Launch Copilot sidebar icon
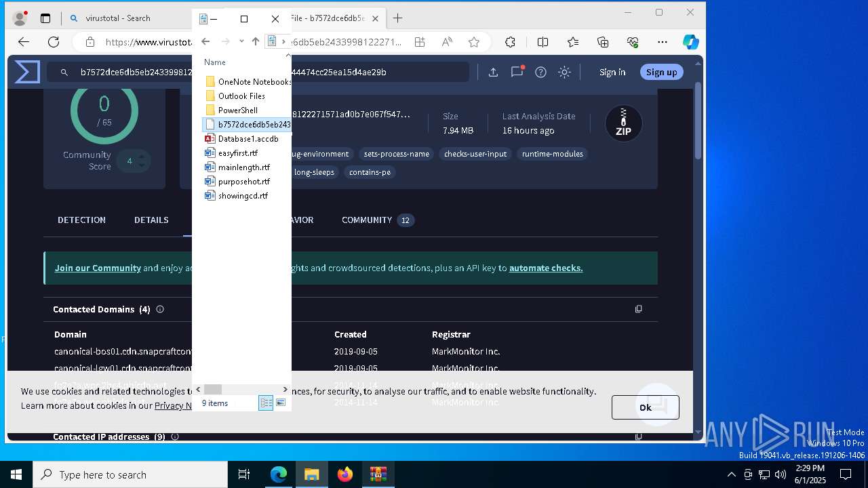Image resolution: width=868 pixels, height=488 pixels. tap(690, 42)
